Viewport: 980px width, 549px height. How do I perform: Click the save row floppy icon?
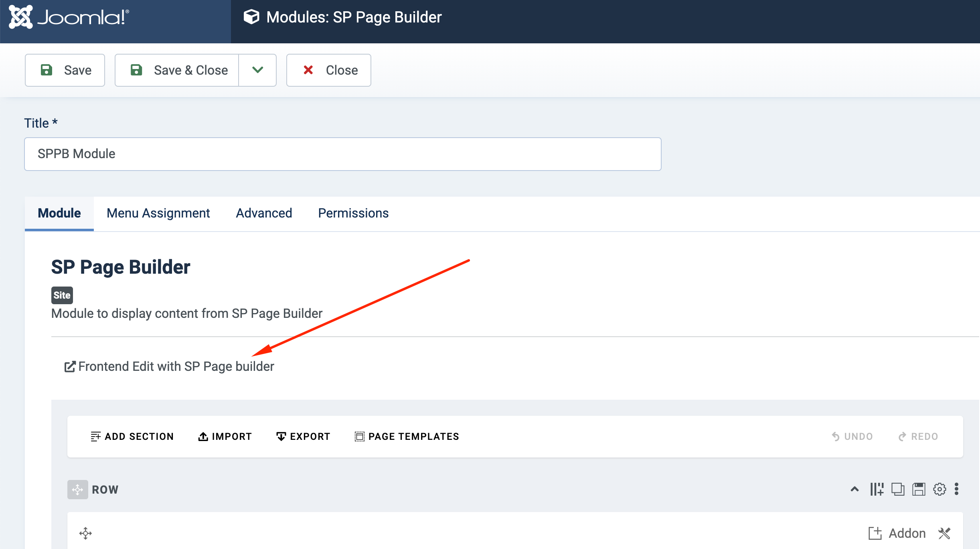(x=919, y=489)
